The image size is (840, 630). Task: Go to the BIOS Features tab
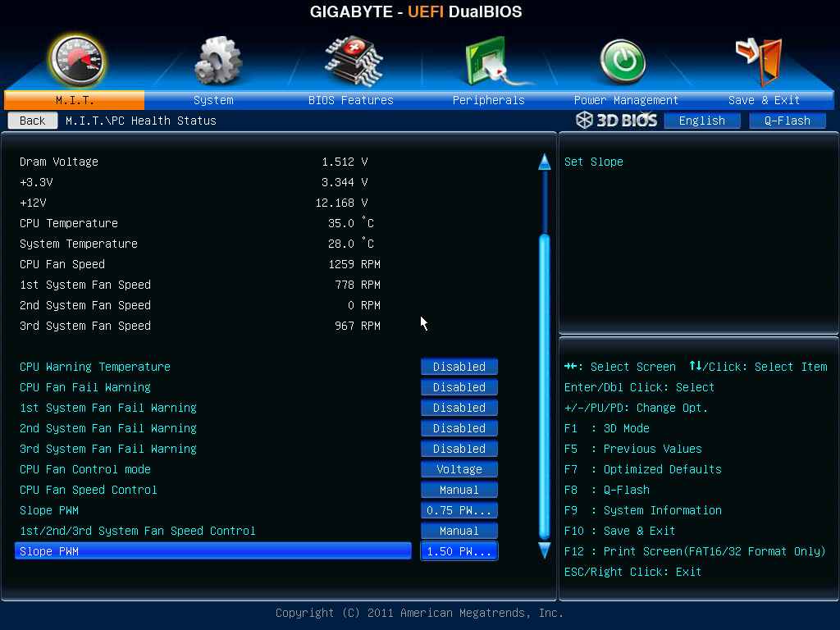351,100
